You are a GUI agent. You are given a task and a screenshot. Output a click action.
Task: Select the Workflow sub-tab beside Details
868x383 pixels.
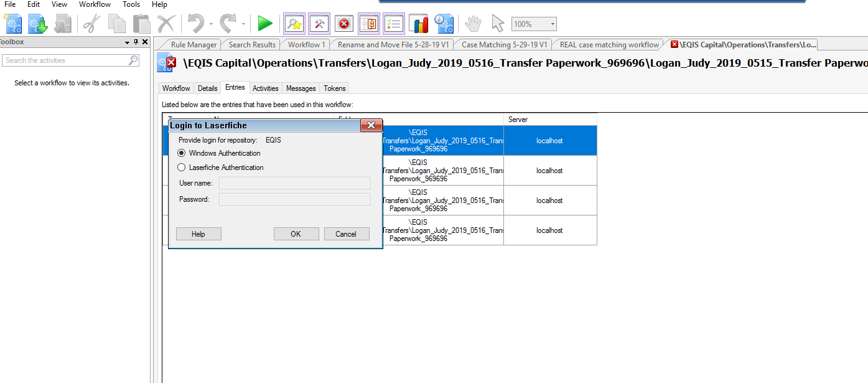coord(176,88)
